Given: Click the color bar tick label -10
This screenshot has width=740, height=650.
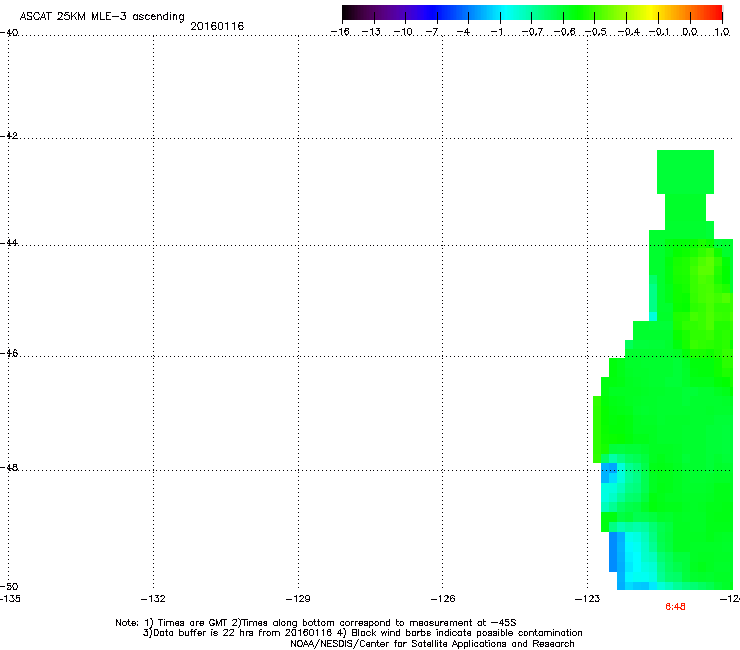Looking at the screenshot, I should pyautogui.click(x=403, y=32).
